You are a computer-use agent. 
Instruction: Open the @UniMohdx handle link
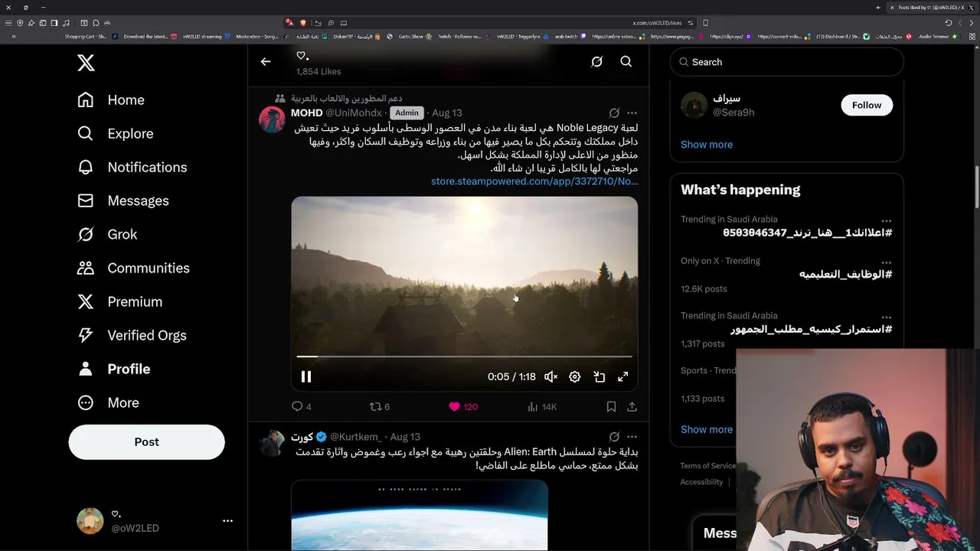(354, 112)
